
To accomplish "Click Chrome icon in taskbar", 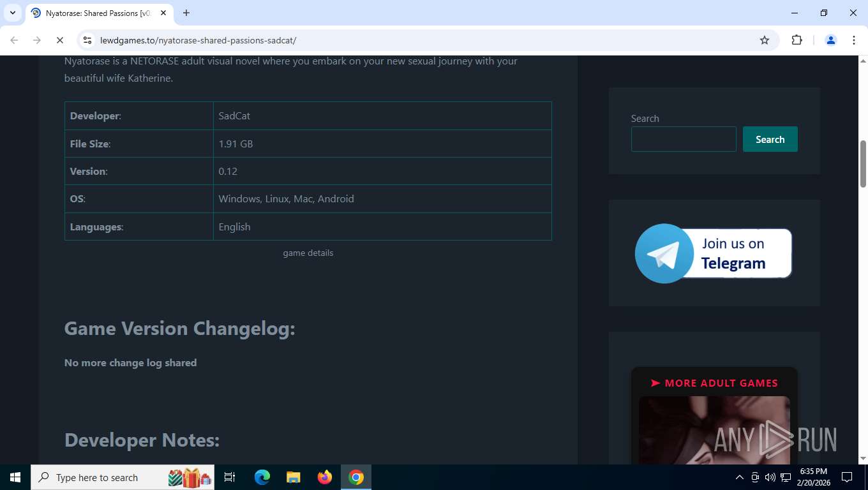I will tap(356, 477).
